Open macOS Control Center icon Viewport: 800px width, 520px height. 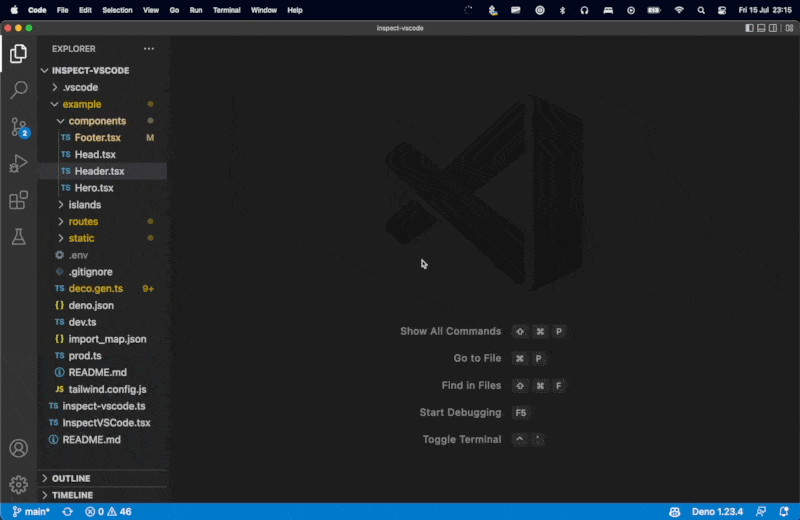[722, 10]
